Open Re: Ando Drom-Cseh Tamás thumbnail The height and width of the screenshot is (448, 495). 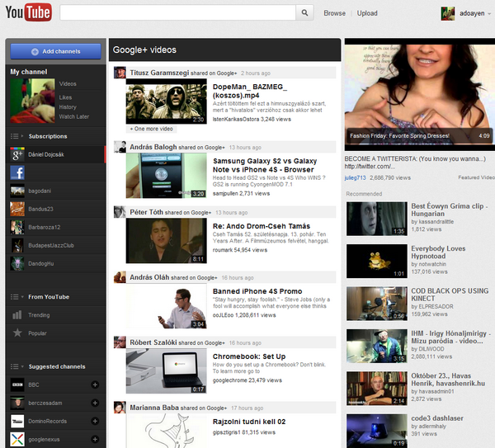(x=167, y=241)
